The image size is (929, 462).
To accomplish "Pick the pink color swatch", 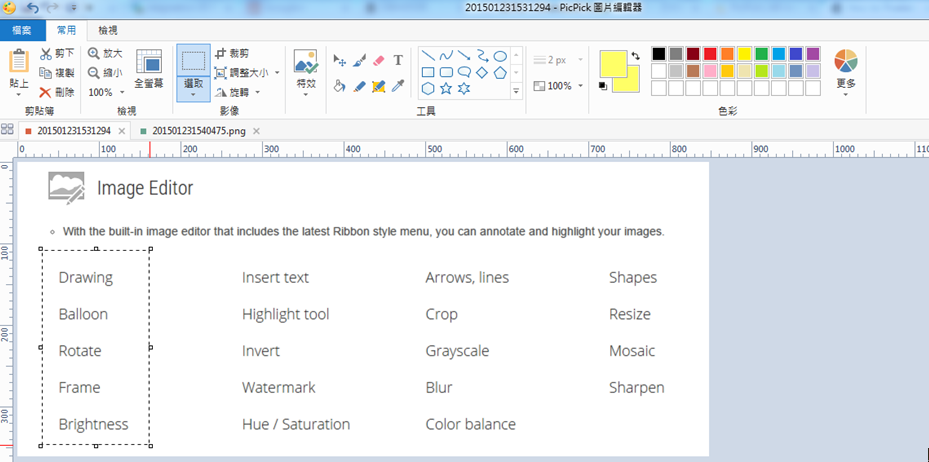I will coord(710,71).
